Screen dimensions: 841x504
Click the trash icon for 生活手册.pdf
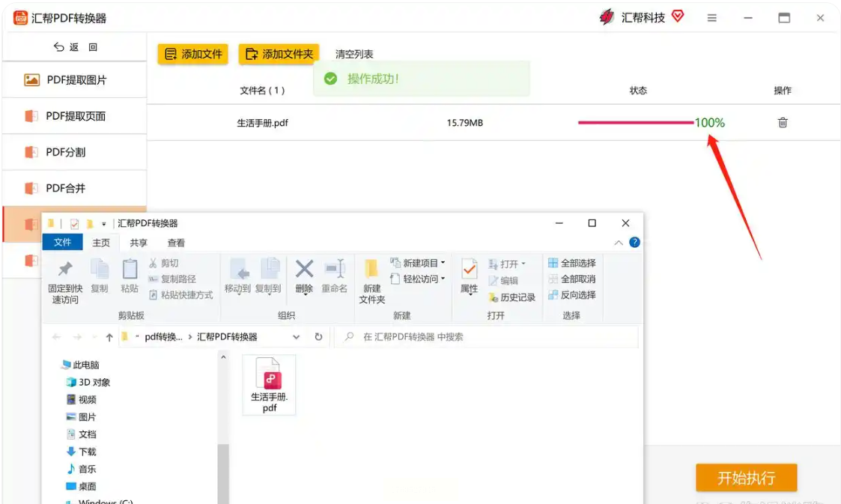(x=783, y=123)
